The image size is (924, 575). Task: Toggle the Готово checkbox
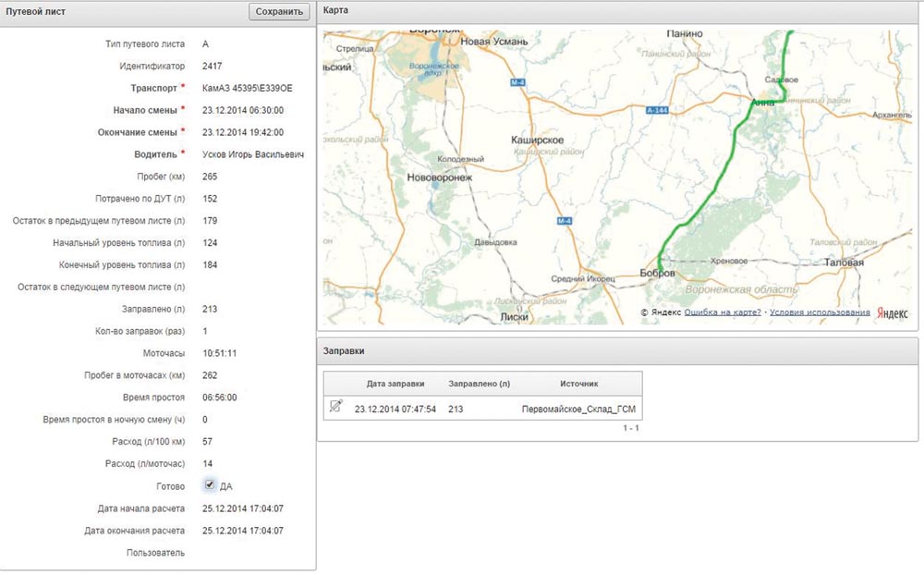click(210, 485)
